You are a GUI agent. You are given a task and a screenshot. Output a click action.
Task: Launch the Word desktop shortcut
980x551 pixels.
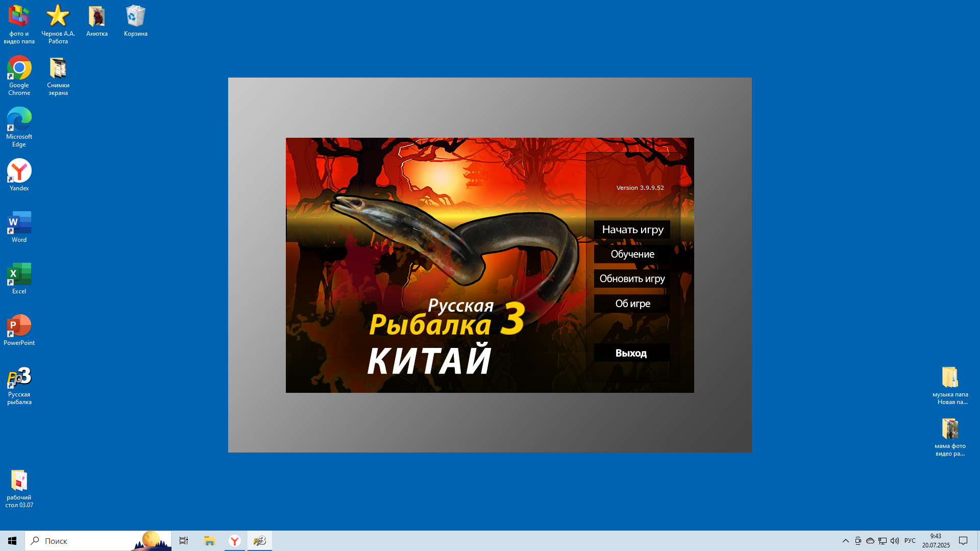pyautogui.click(x=19, y=227)
